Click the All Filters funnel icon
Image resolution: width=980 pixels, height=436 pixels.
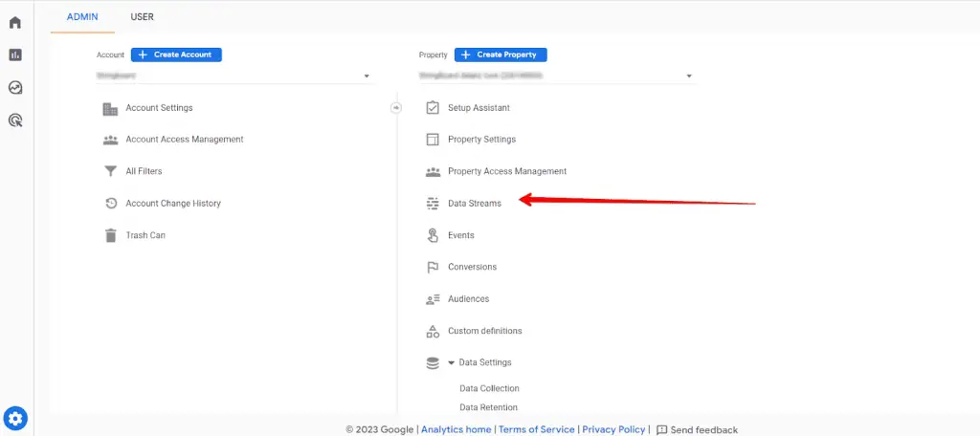click(x=110, y=171)
